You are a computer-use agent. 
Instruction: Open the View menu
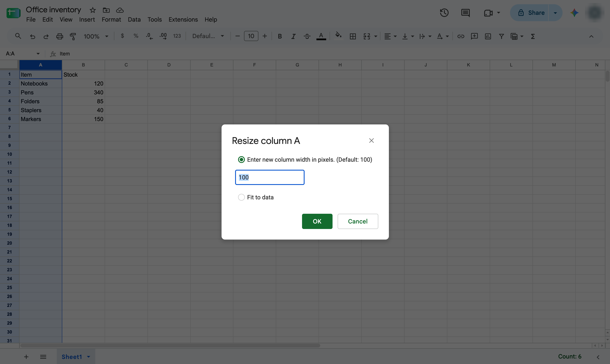click(66, 19)
